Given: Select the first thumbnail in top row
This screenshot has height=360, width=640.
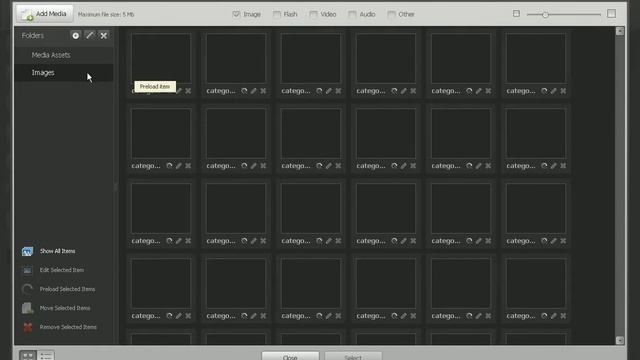Looking at the screenshot, I should 161,58.
